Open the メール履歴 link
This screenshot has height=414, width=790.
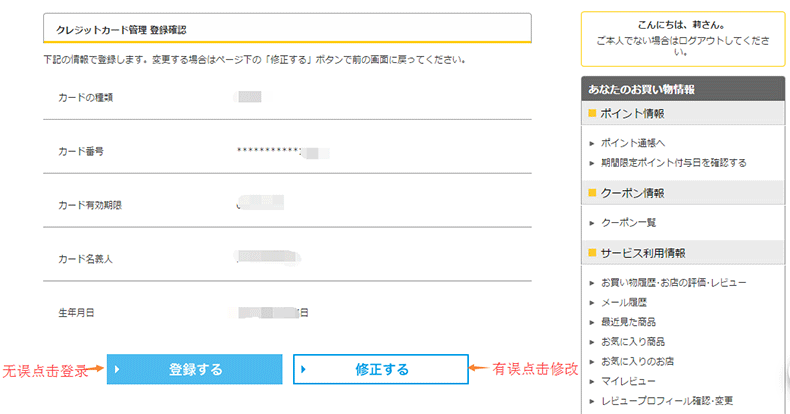point(623,302)
